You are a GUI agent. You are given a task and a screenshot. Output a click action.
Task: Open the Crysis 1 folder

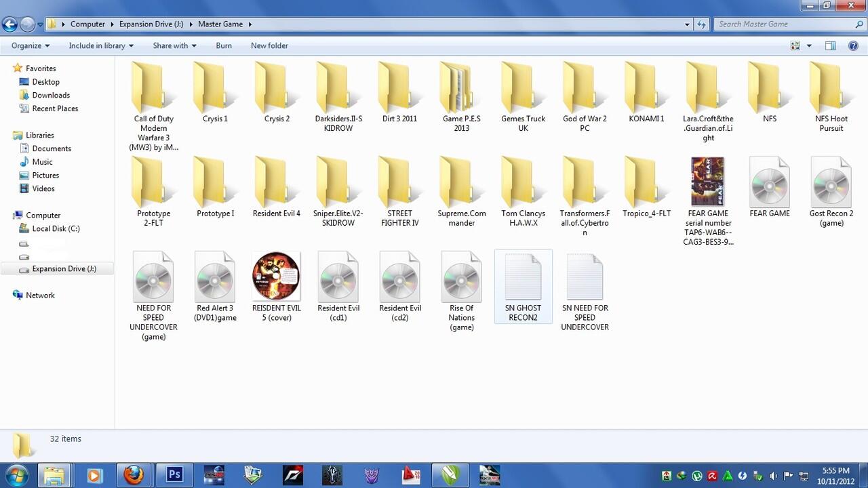point(215,93)
